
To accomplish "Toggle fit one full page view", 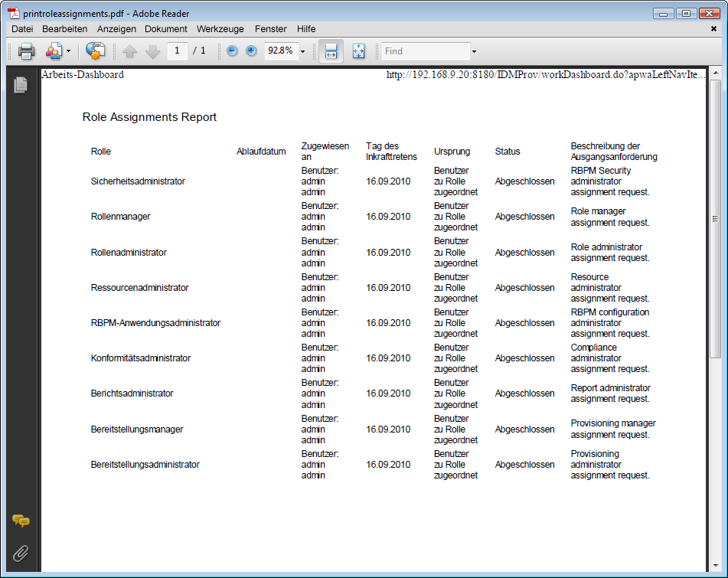I will point(358,51).
